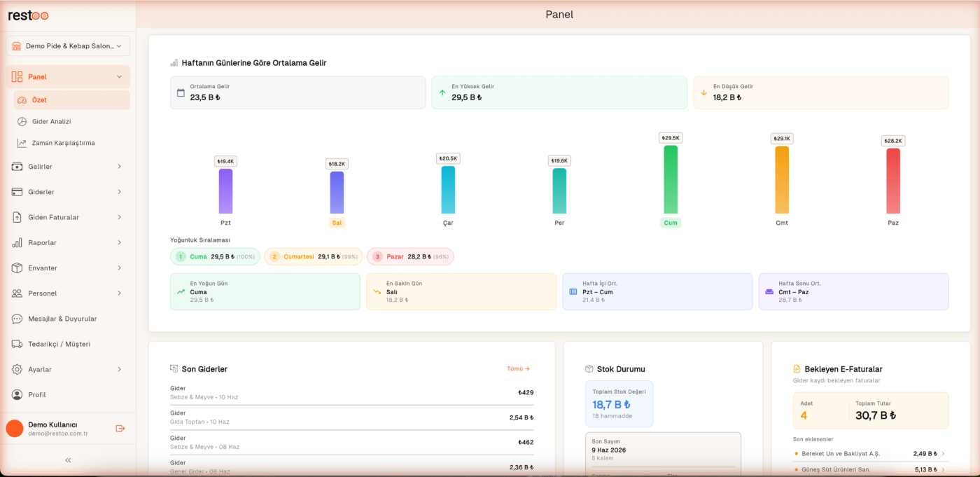Viewport: 980px width, 477px height.
Task: Click the Envanter box icon
Action: (x=17, y=268)
